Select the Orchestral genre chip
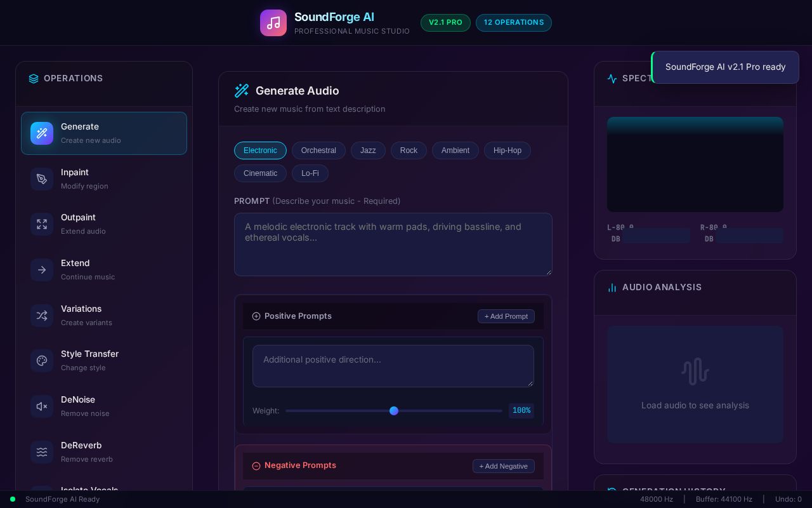This screenshot has width=812, height=508. click(x=318, y=150)
